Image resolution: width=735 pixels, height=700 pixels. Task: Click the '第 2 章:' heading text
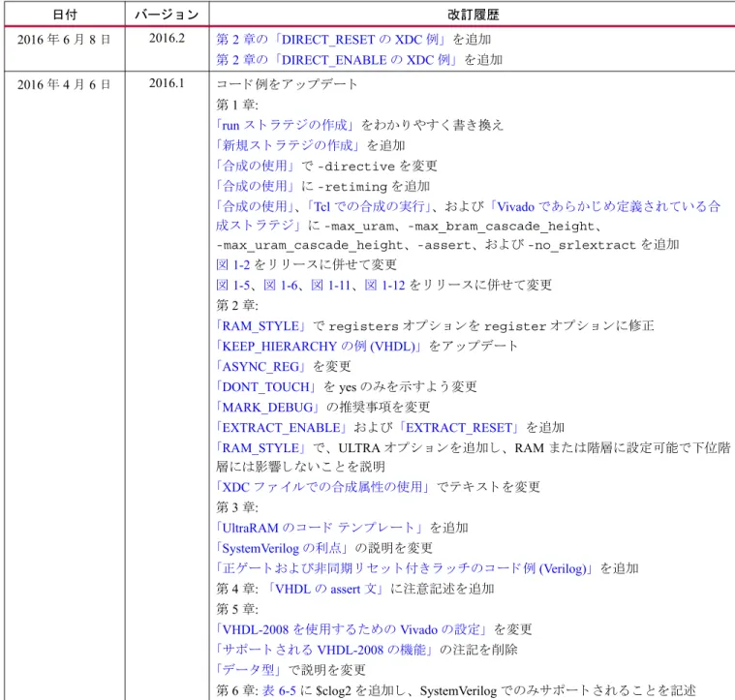click(x=237, y=306)
